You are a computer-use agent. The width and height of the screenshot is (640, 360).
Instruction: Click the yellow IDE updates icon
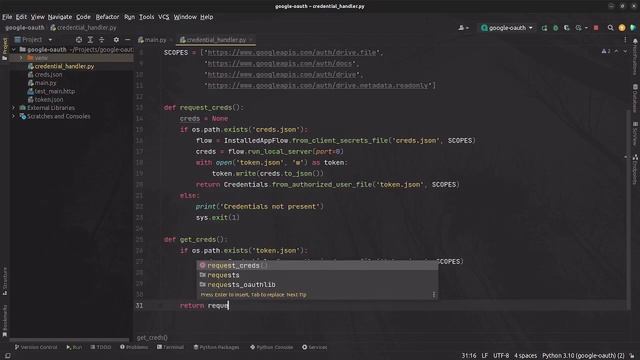(622, 28)
